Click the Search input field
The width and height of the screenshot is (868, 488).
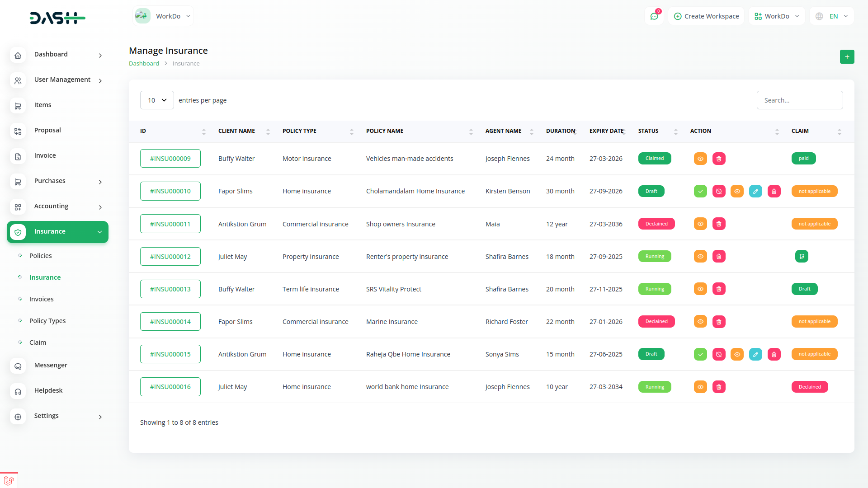point(799,100)
